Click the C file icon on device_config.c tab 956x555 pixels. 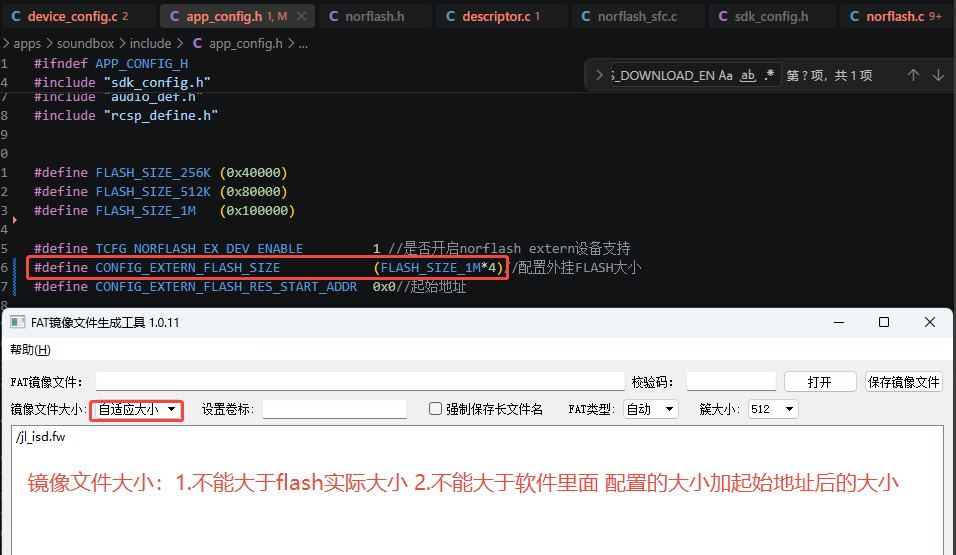point(16,16)
